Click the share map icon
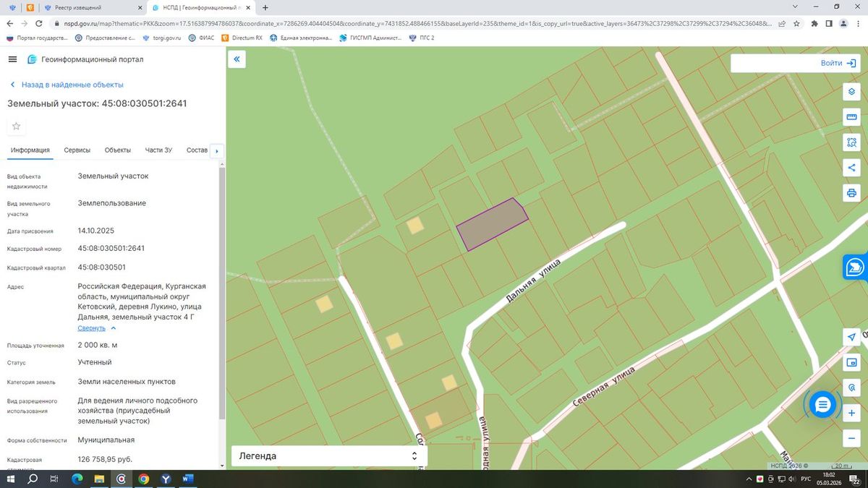 coord(851,168)
